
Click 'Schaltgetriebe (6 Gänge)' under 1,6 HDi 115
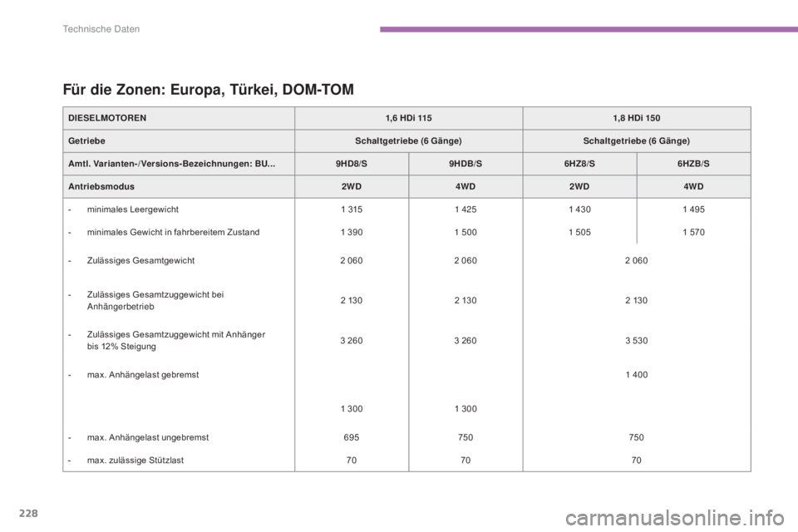(409, 141)
